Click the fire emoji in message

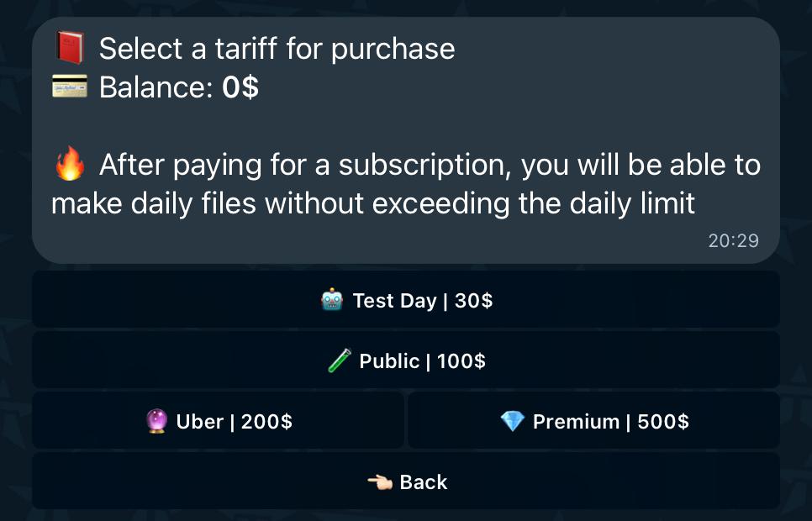(x=70, y=164)
